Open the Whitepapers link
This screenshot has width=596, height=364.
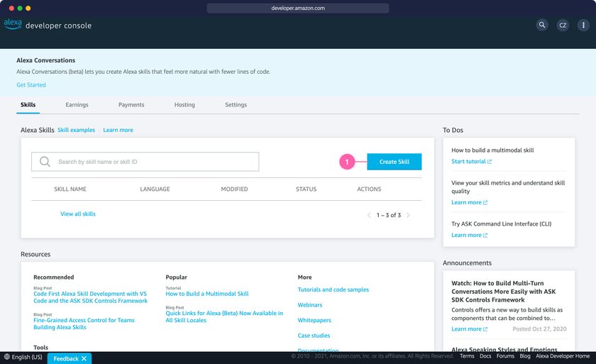coord(314,320)
